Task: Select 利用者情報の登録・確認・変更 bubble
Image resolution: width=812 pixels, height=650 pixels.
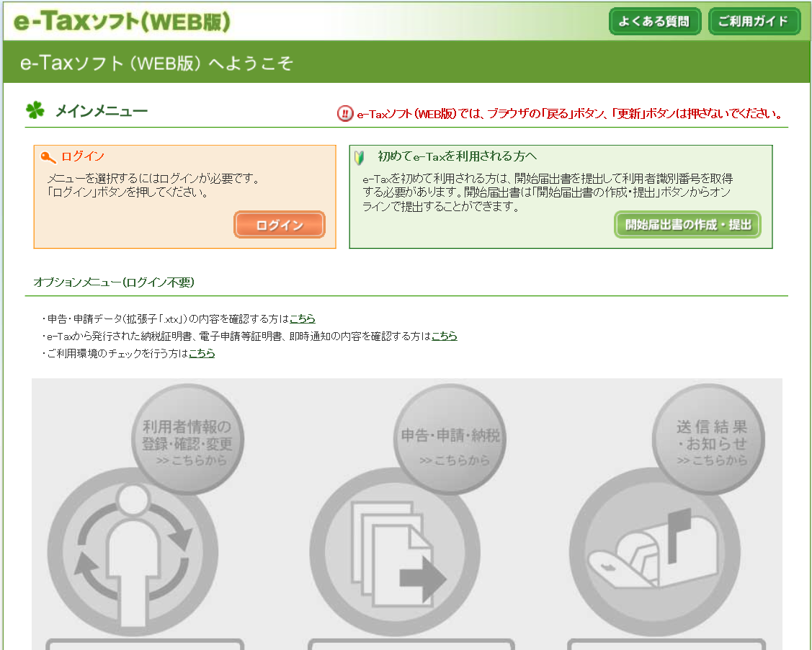Action: click(x=187, y=440)
